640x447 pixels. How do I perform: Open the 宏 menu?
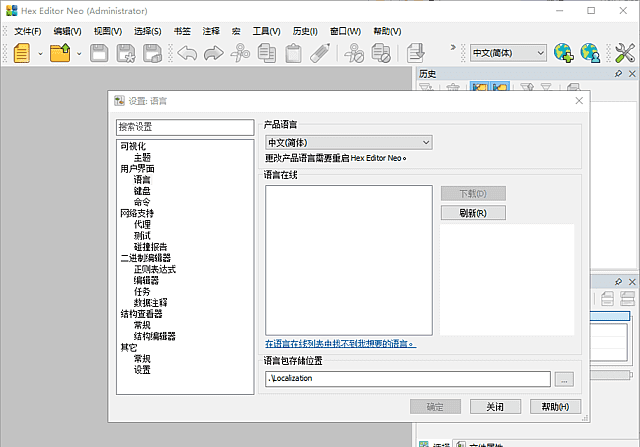pyautogui.click(x=236, y=31)
